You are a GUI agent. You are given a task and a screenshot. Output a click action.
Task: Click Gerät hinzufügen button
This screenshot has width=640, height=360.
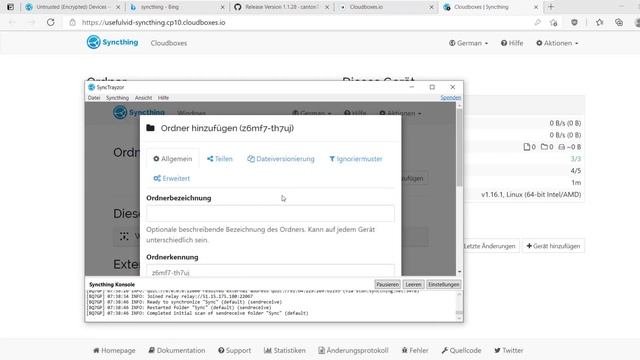[553, 246]
